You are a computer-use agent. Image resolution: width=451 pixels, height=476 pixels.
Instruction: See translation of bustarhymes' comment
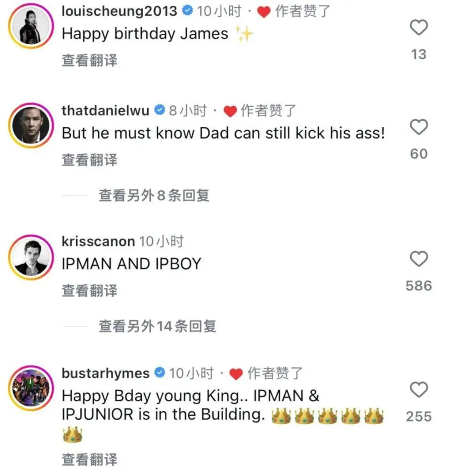tap(89, 459)
